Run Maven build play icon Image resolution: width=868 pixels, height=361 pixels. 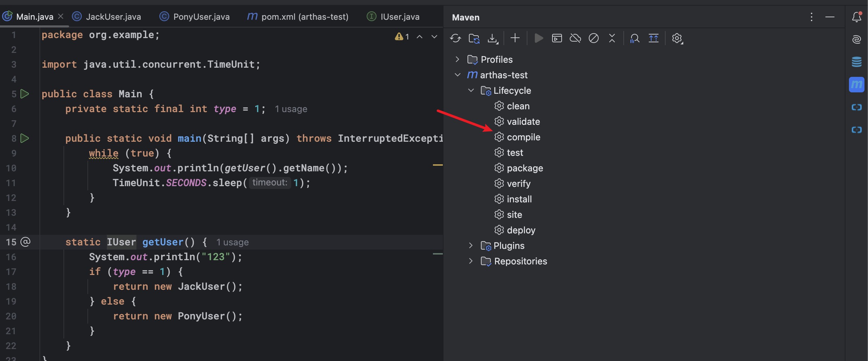[x=539, y=38]
